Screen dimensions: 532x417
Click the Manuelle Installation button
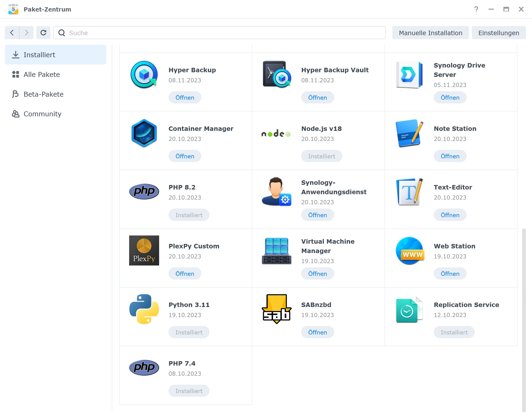click(x=430, y=33)
